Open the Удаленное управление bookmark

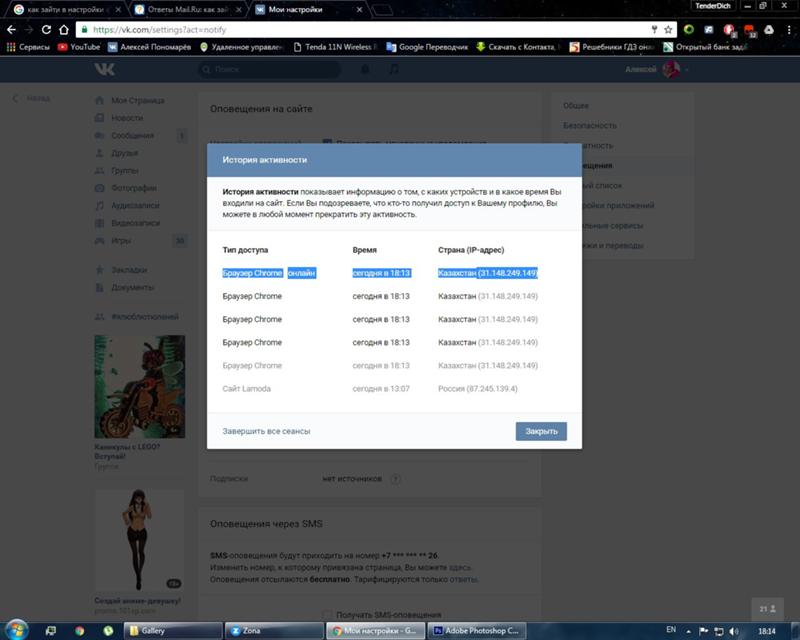point(241,47)
